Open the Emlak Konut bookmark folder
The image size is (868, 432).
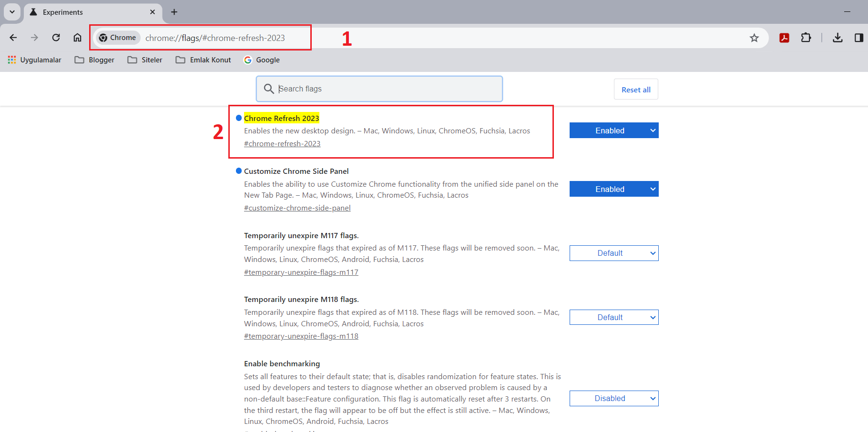coord(204,60)
